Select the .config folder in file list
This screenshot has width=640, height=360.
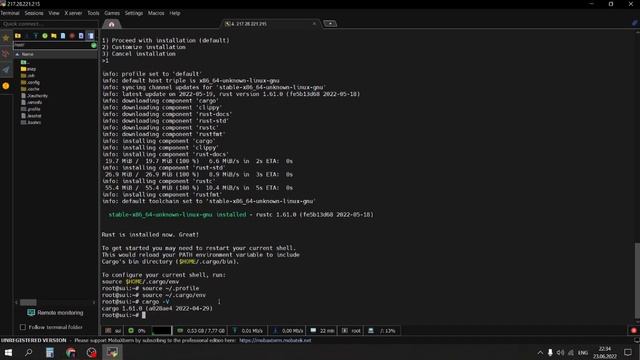31,82
